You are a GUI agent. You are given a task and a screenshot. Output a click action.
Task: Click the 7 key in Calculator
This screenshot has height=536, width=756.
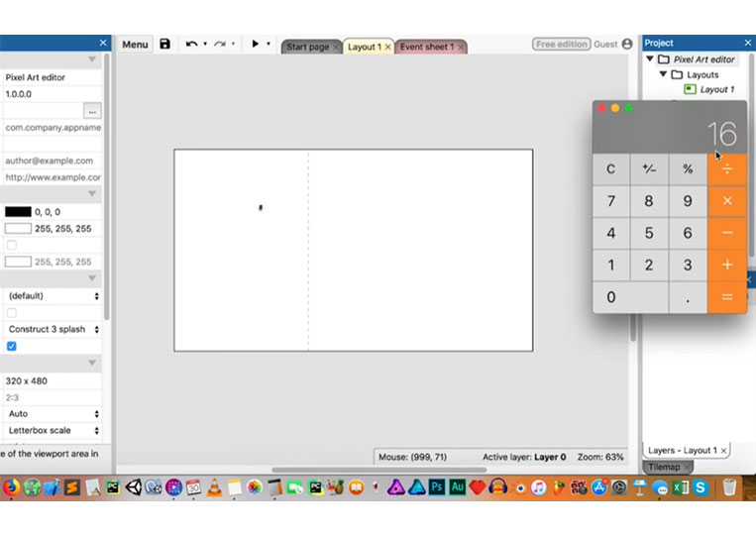click(611, 201)
